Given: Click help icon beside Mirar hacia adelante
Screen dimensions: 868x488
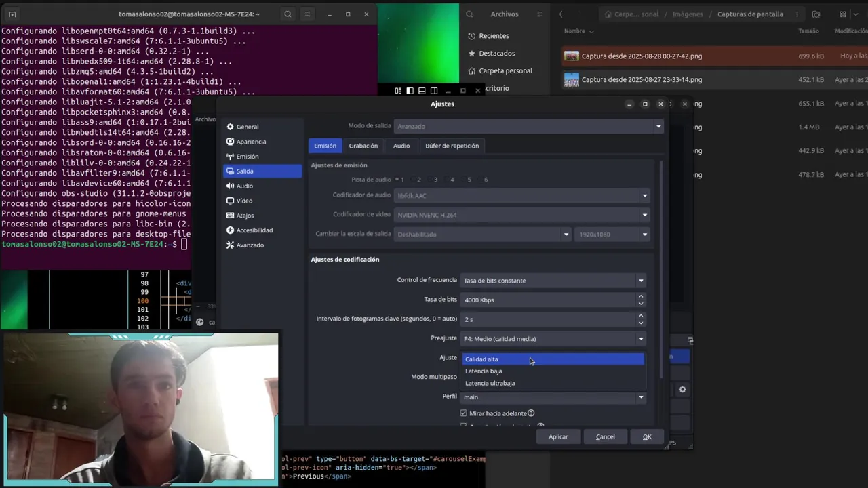Looking at the screenshot, I should click(531, 413).
